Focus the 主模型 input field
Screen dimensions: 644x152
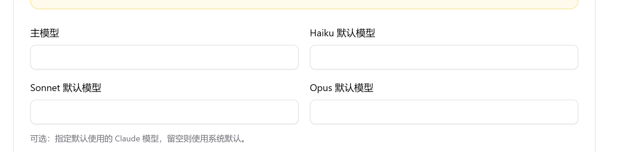pos(164,57)
